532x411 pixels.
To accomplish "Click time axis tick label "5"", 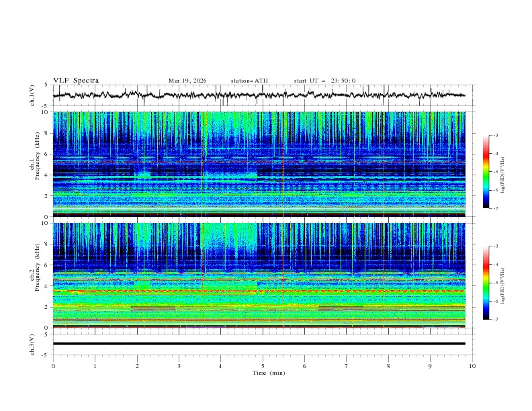I will pos(263,366).
